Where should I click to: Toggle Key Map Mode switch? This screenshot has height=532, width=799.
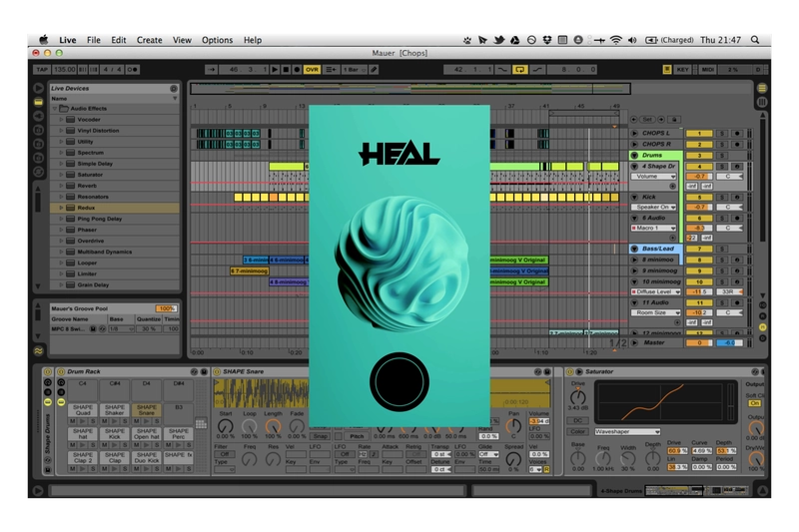coord(683,69)
